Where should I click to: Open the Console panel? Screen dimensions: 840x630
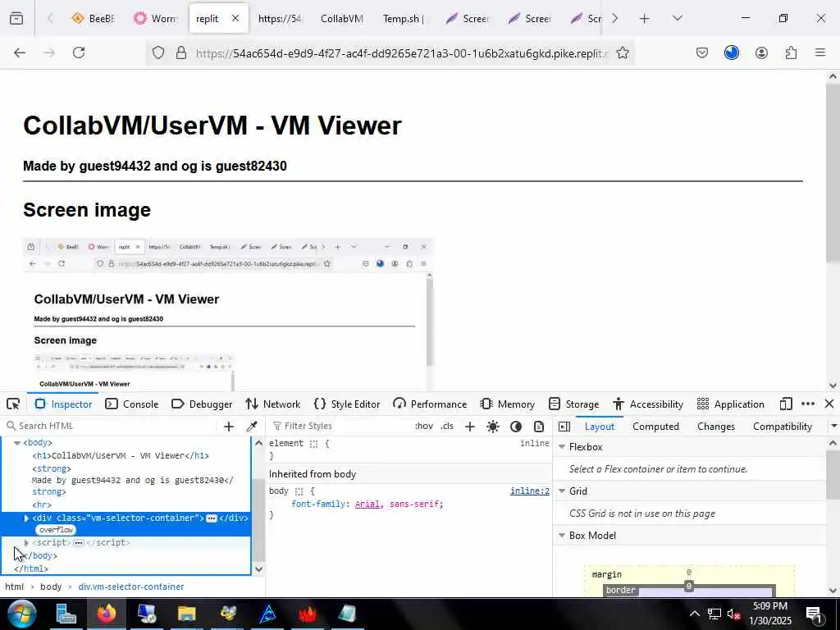click(132, 404)
